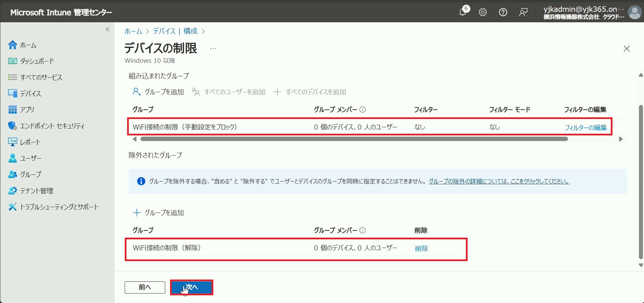
Task: Click グループを追加 under included groups
Action: tap(158, 92)
